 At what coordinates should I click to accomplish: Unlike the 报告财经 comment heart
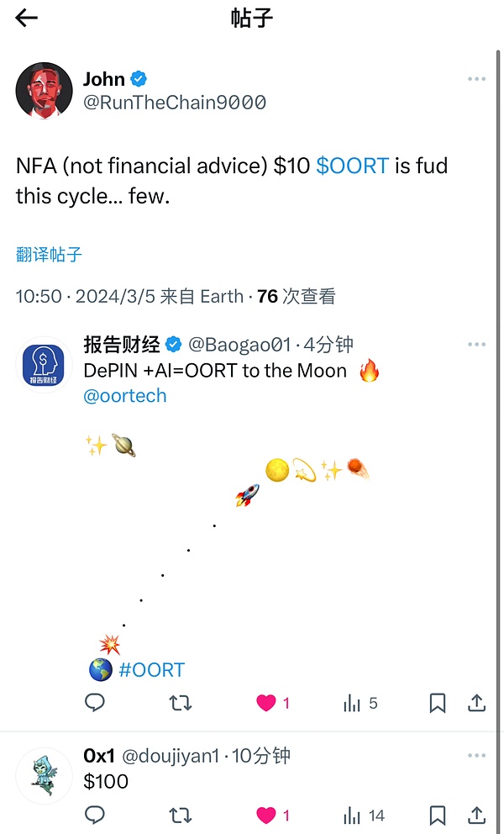(x=266, y=703)
